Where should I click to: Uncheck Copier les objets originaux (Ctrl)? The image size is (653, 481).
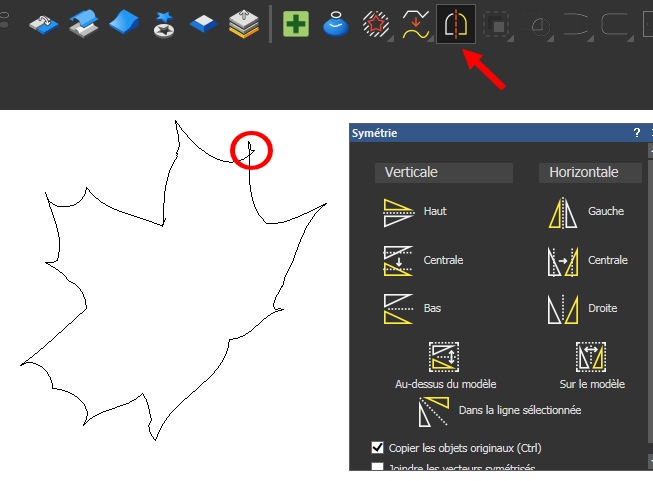[x=377, y=448]
